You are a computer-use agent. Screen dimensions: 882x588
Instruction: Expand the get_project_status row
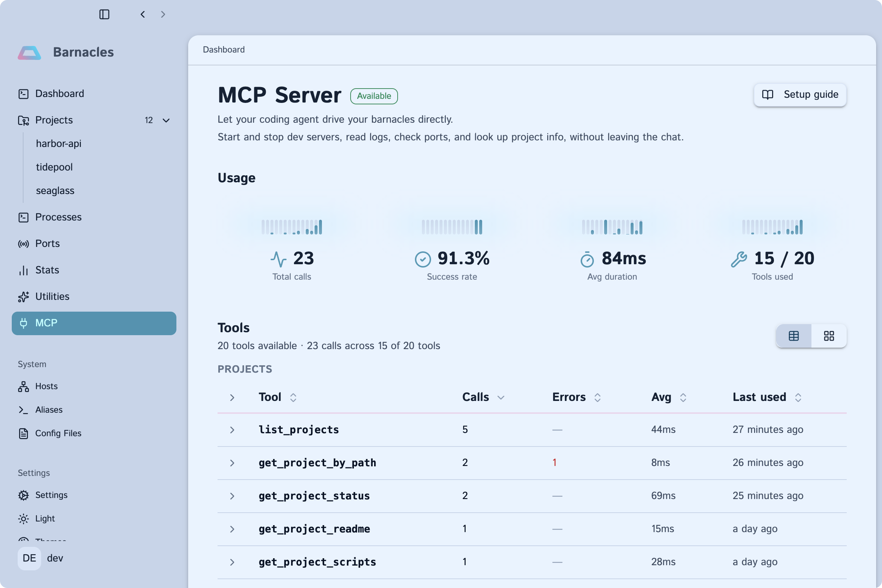[x=232, y=496]
